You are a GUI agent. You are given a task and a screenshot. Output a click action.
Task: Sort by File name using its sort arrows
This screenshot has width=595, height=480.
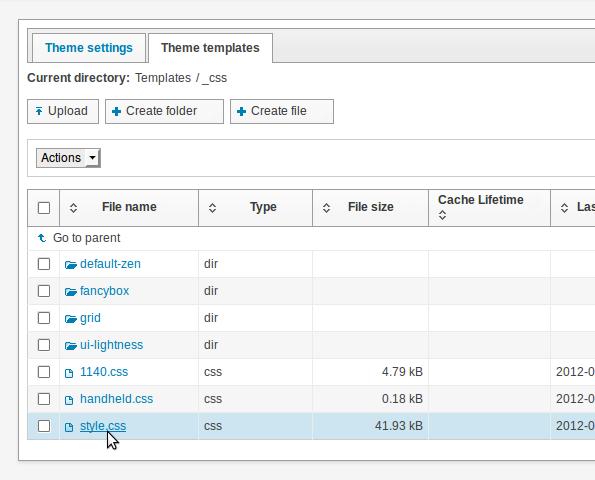(74, 208)
